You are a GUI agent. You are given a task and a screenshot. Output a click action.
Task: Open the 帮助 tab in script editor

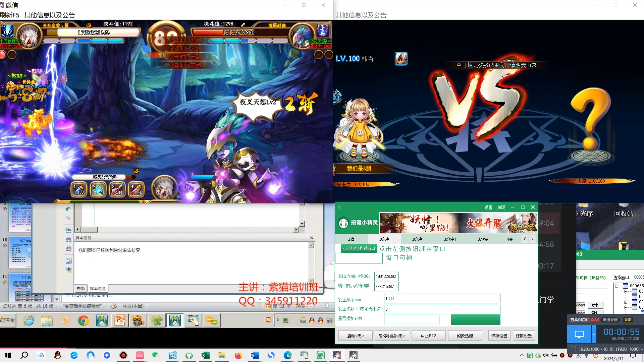point(81,289)
